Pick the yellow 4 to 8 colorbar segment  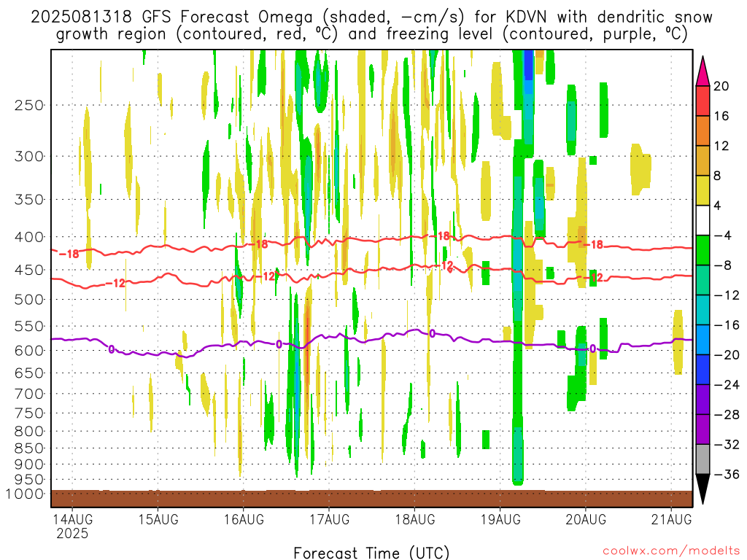point(703,190)
